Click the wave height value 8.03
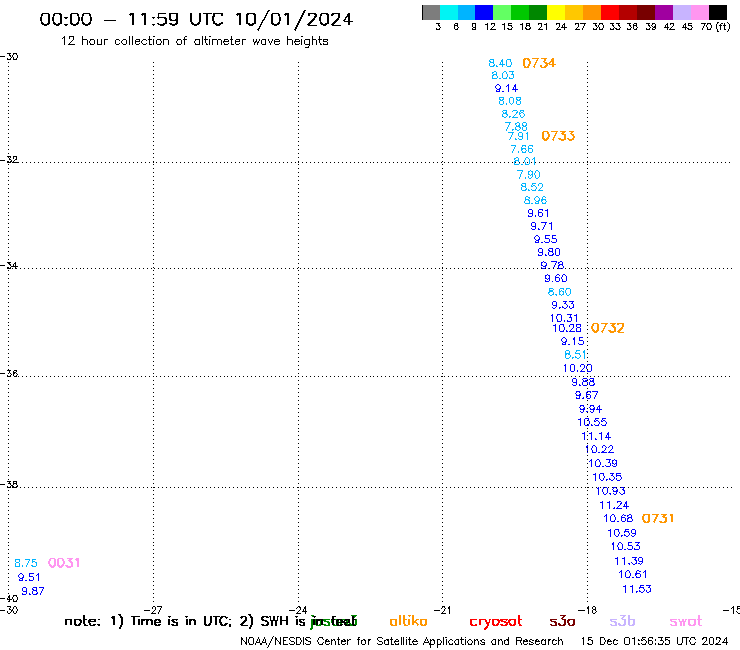The width and height of the screenshot is (740, 650). [x=503, y=76]
